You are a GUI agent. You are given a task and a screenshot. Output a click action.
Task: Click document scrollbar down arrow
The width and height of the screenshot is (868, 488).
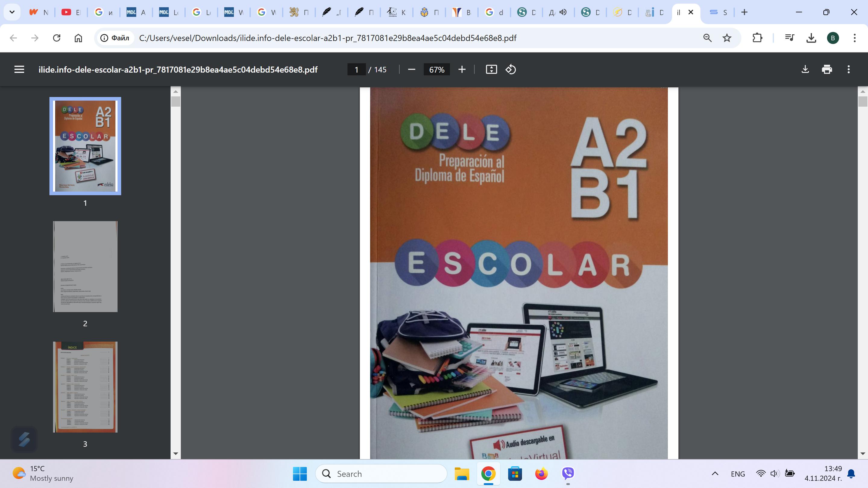click(x=863, y=454)
